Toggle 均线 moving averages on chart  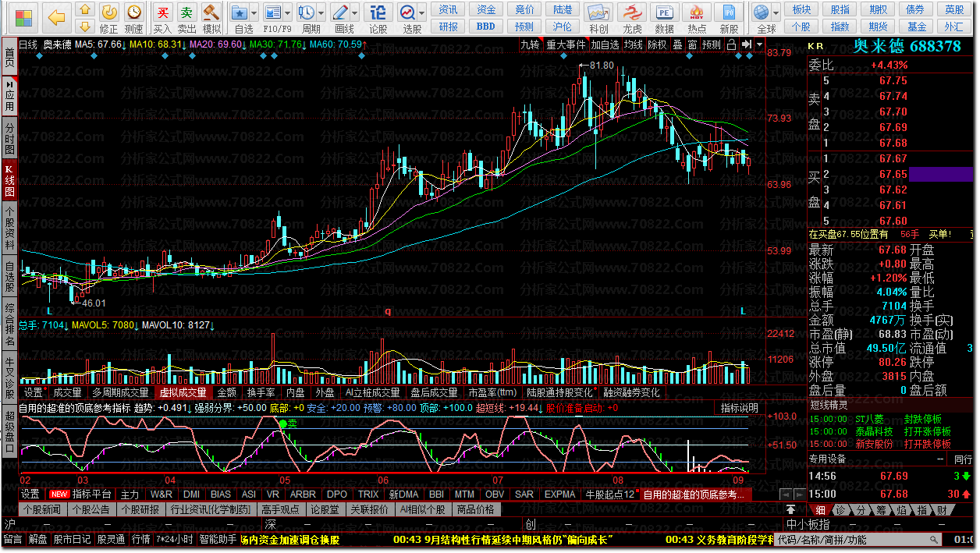pyautogui.click(x=633, y=44)
